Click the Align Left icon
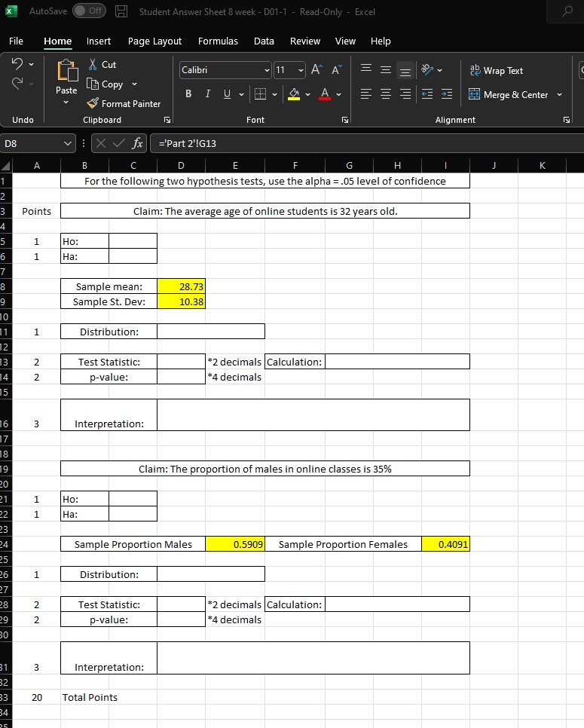The width and height of the screenshot is (584, 728). click(366, 94)
